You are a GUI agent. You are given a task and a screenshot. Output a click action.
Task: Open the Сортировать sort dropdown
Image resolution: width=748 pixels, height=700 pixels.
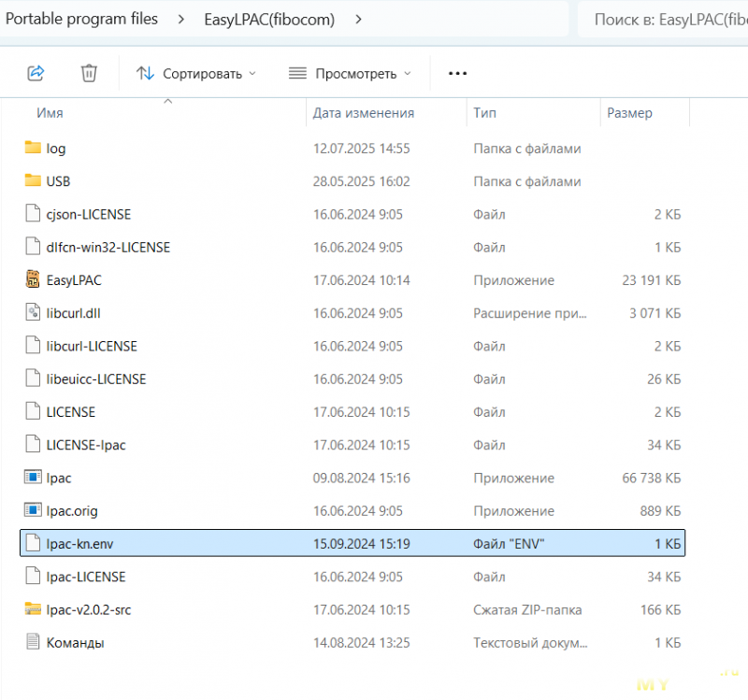pos(196,74)
